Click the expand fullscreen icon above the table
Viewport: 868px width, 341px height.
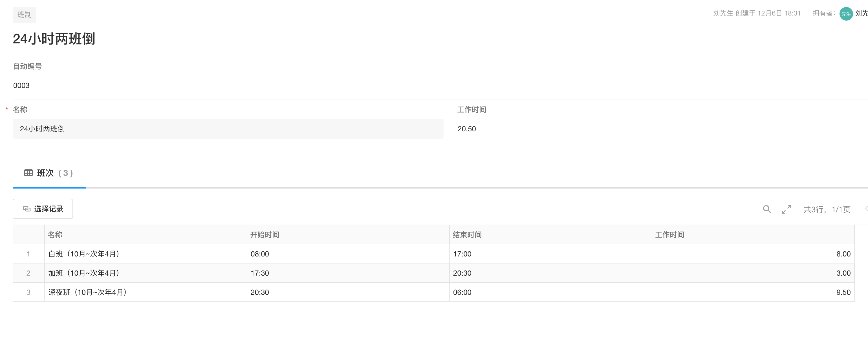[787, 209]
